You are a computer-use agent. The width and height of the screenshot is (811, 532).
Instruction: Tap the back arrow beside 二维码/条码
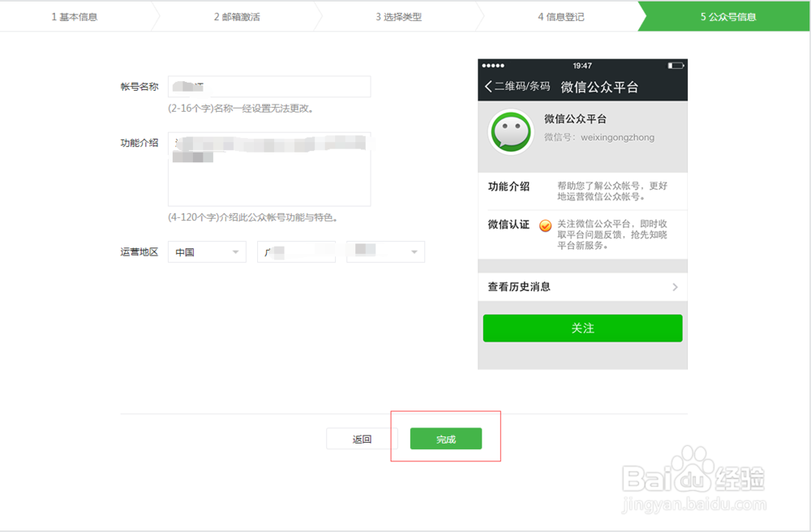[x=488, y=86]
